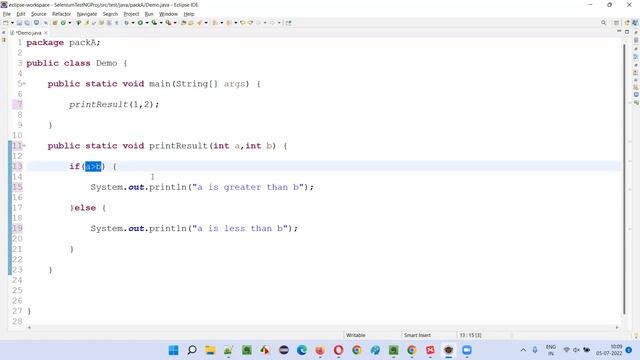
Task: Click the class name Demo on line 3
Action: [x=107, y=63]
